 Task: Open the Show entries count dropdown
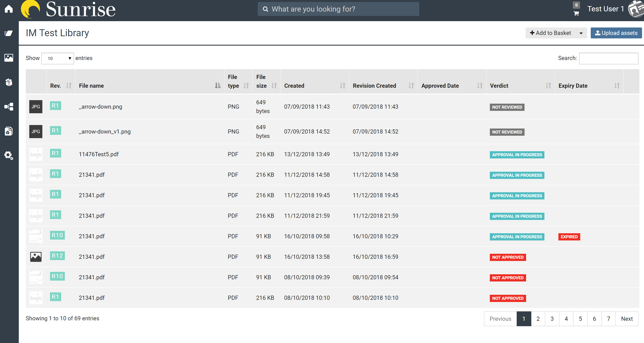point(57,58)
